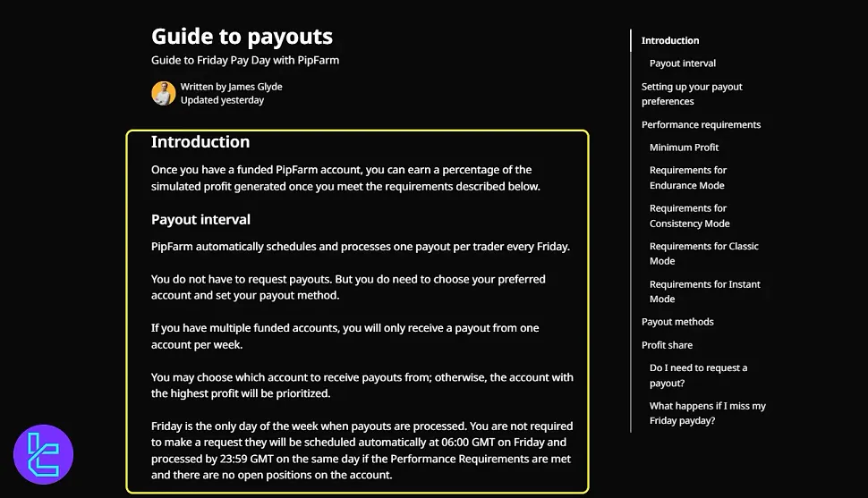Navigate to Payout methods section
The width and height of the screenshot is (868, 498).
coord(677,322)
